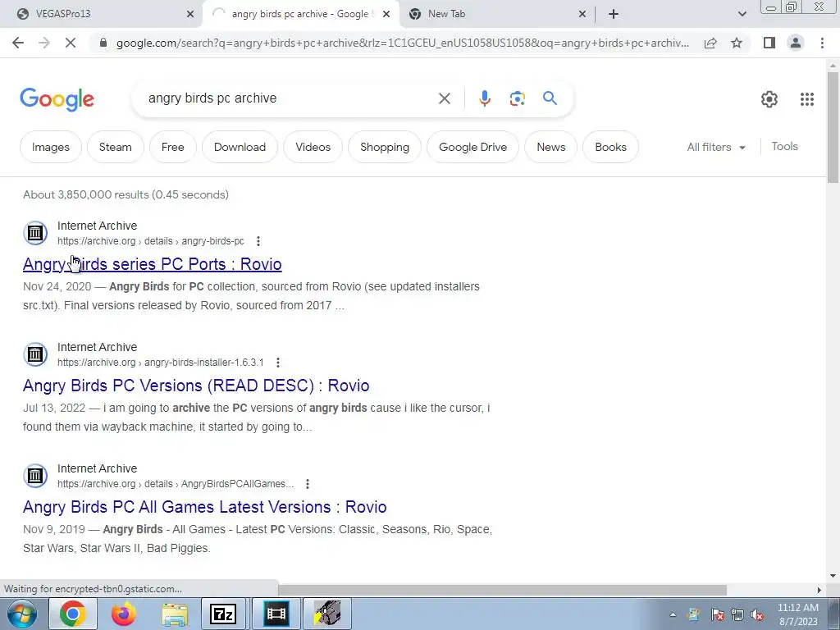Screen dimensions: 840x630
Task: Click the Chrome address bar URL
Action: point(402,43)
